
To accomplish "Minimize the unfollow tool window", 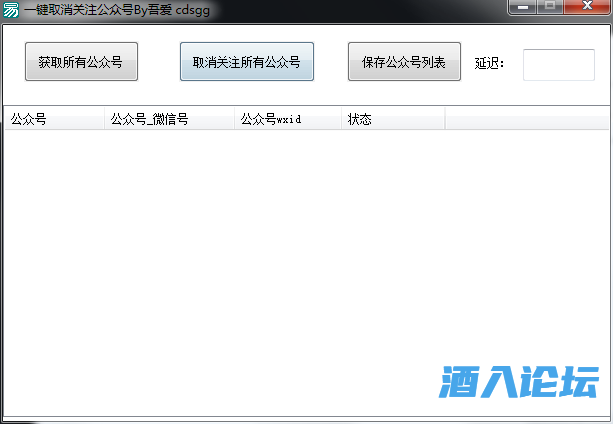I will pos(522,7).
